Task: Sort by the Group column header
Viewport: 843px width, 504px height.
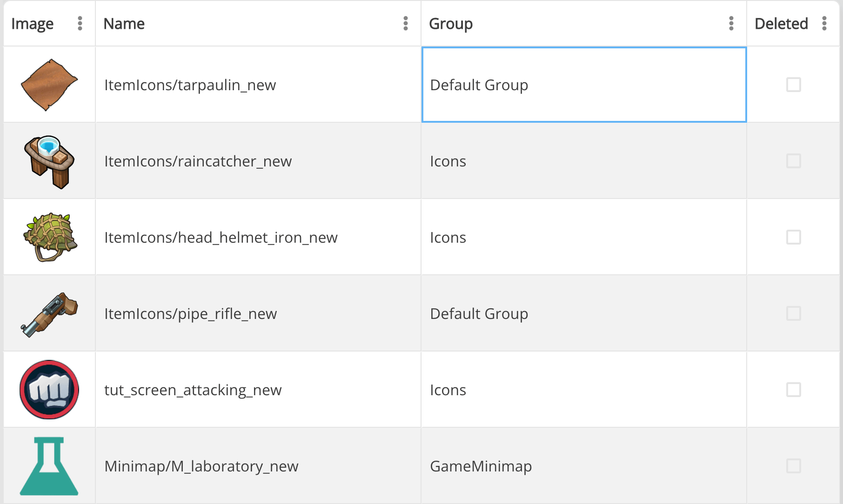Action: 450,24
